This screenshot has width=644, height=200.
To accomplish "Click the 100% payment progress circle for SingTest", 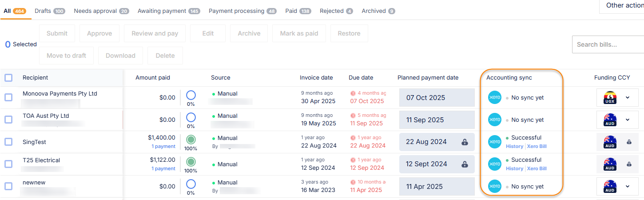I will tap(191, 140).
